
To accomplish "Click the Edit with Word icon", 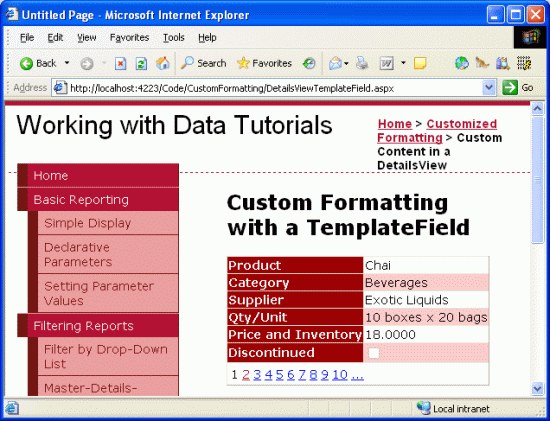I will click(387, 64).
